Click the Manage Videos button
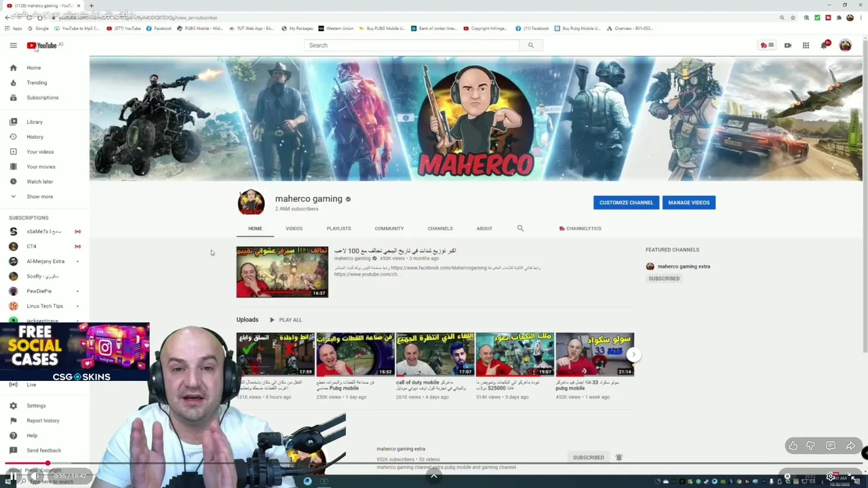The height and width of the screenshot is (488, 868). point(689,203)
